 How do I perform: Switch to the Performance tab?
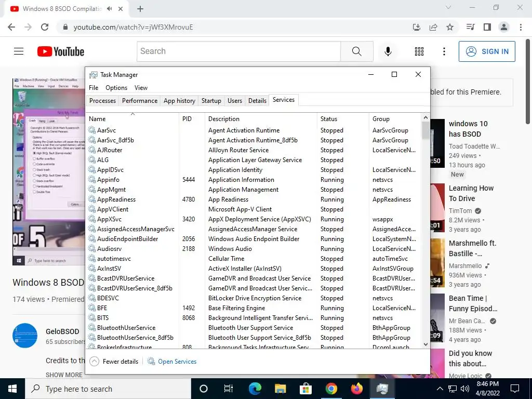140,101
